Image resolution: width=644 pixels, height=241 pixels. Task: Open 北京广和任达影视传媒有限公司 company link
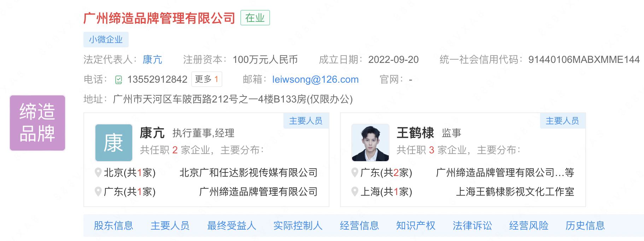pos(248,172)
